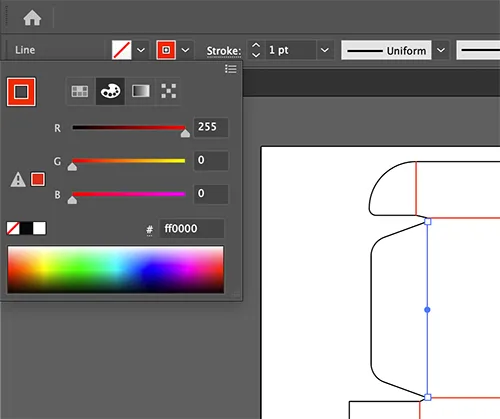Click the bottom anchor point of selected line
The image size is (500, 419).
click(x=428, y=397)
